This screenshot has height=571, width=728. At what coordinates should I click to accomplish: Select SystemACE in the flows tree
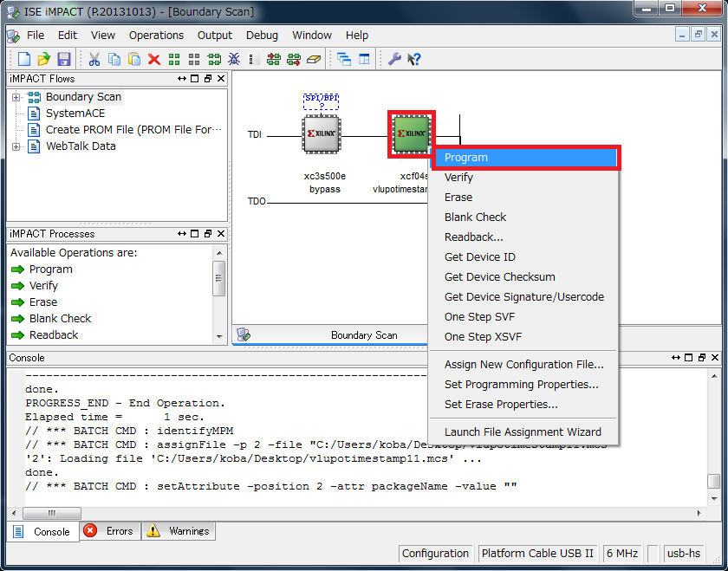coord(75,114)
